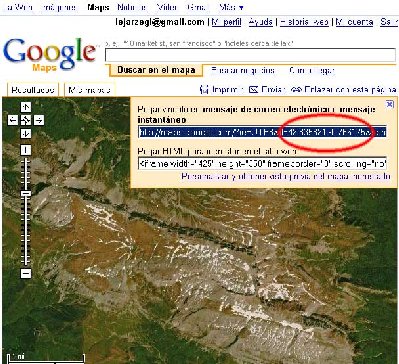This screenshot has width=399, height=364.
Task: Open the Historial web link
Action: pos(304,22)
